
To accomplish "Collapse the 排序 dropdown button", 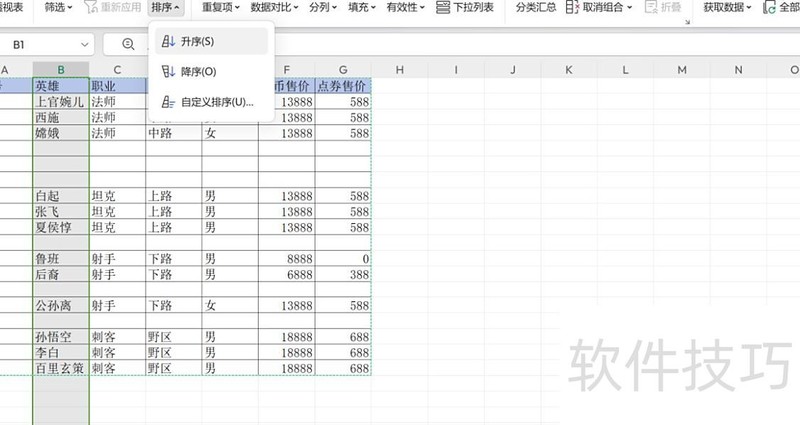I will (166, 7).
